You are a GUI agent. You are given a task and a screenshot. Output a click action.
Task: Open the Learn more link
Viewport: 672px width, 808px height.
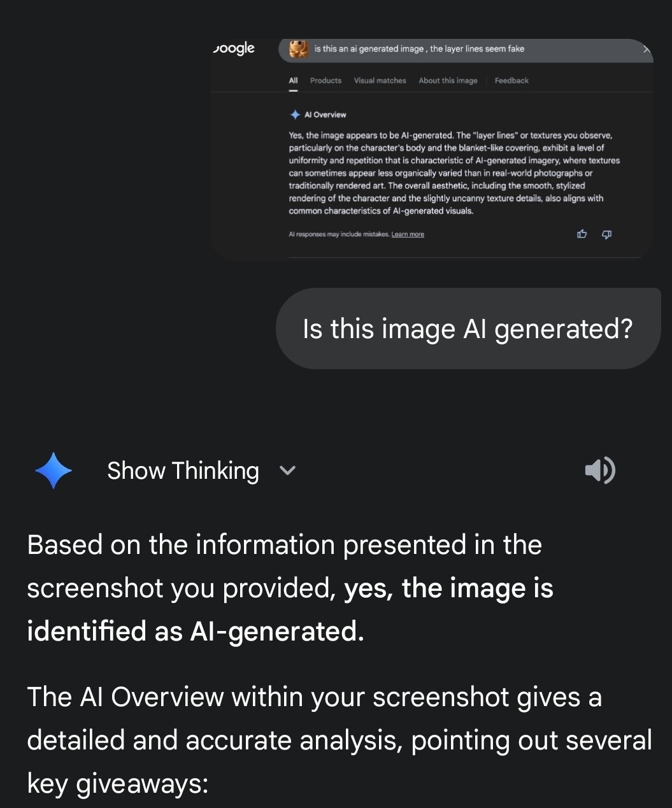click(x=408, y=234)
